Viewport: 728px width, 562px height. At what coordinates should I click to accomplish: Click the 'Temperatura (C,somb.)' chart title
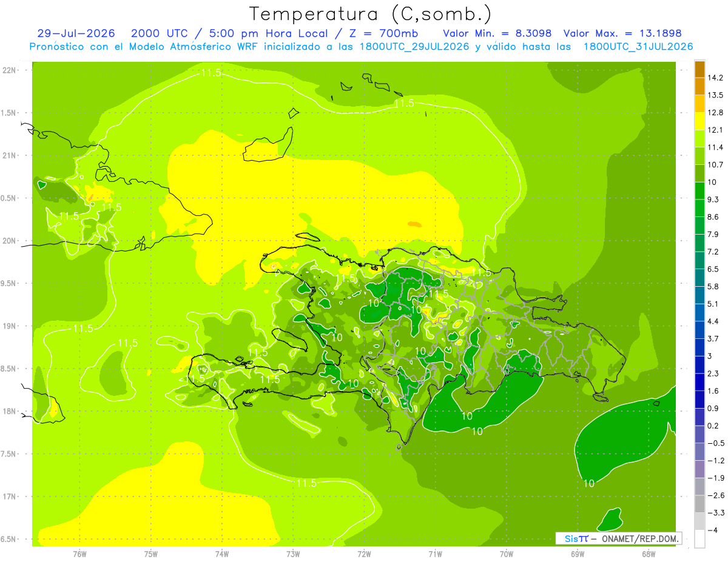coord(371,13)
